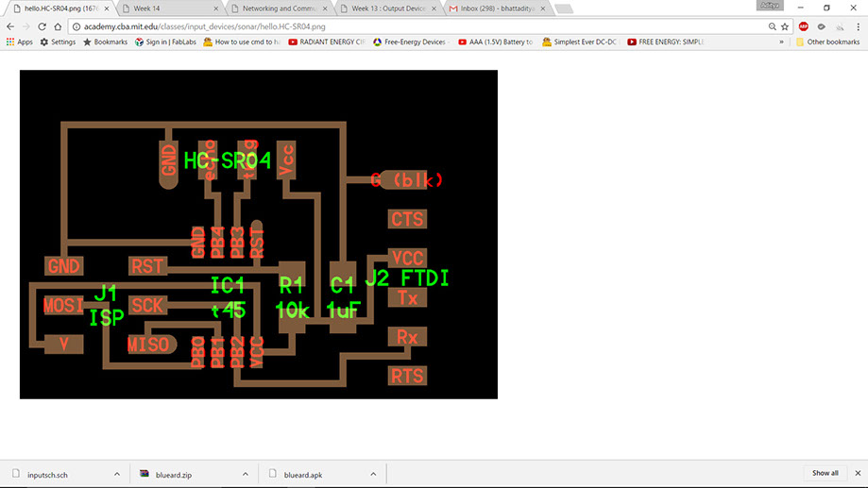
Task: Open the FREE ENERGY: SIMPLE bookmark
Action: tap(665, 42)
